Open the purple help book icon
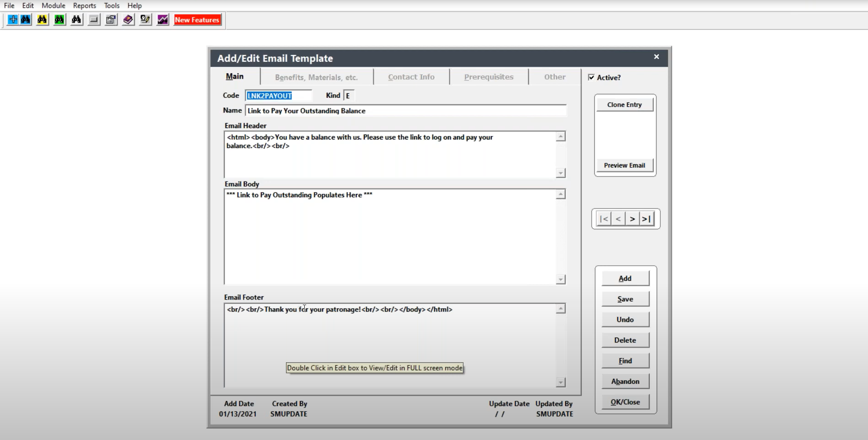The image size is (868, 440). [128, 20]
